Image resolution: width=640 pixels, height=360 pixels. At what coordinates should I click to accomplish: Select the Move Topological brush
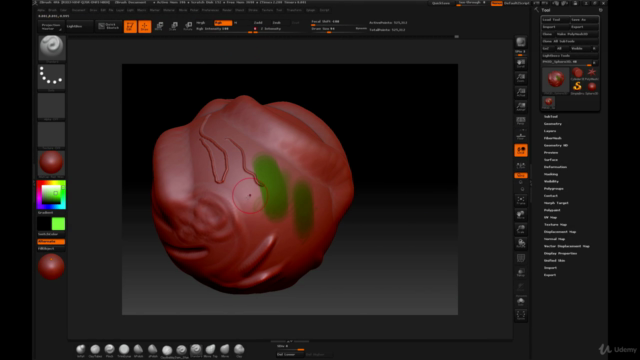210,350
